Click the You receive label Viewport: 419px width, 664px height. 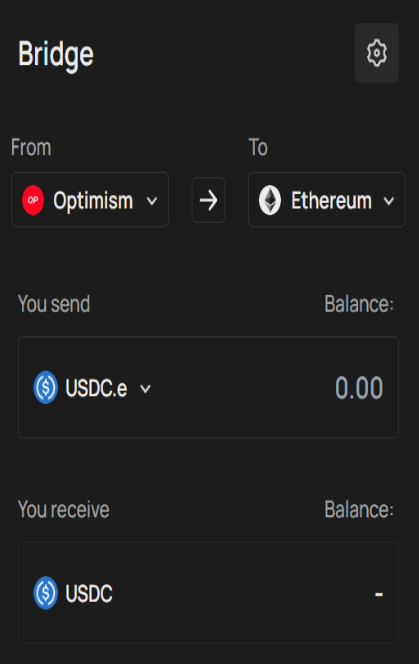pyautogui.click(x=64, y=509)
